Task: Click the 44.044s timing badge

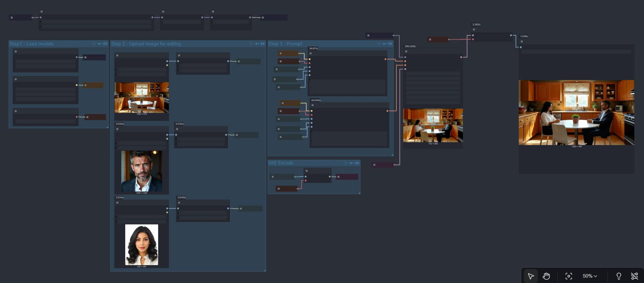Action: tap(316, 100)
